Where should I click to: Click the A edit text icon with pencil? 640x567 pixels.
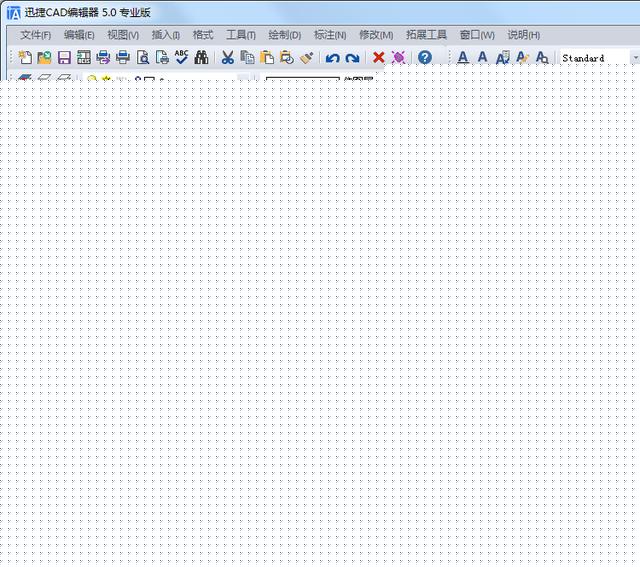coord(522,57)
